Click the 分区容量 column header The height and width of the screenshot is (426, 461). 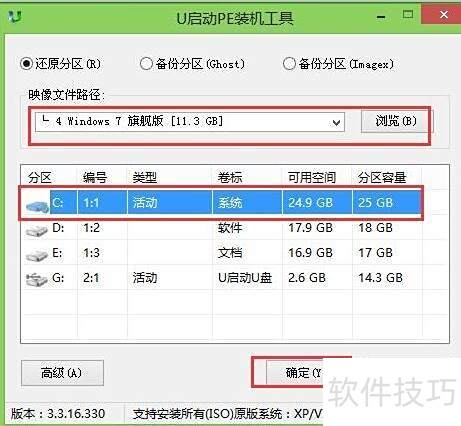pyautogui.click(x=382, y=177)
